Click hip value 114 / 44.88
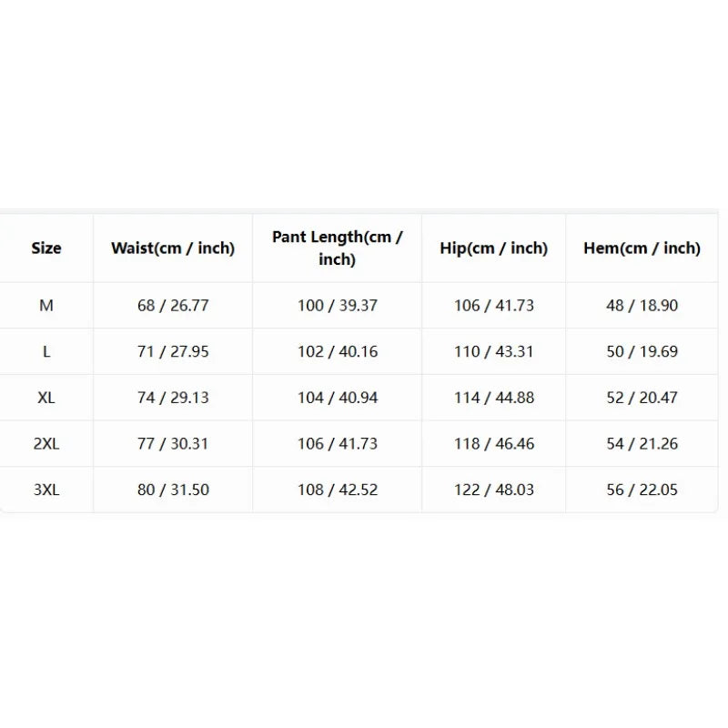 pyautogui.click(x=494, y=398)
